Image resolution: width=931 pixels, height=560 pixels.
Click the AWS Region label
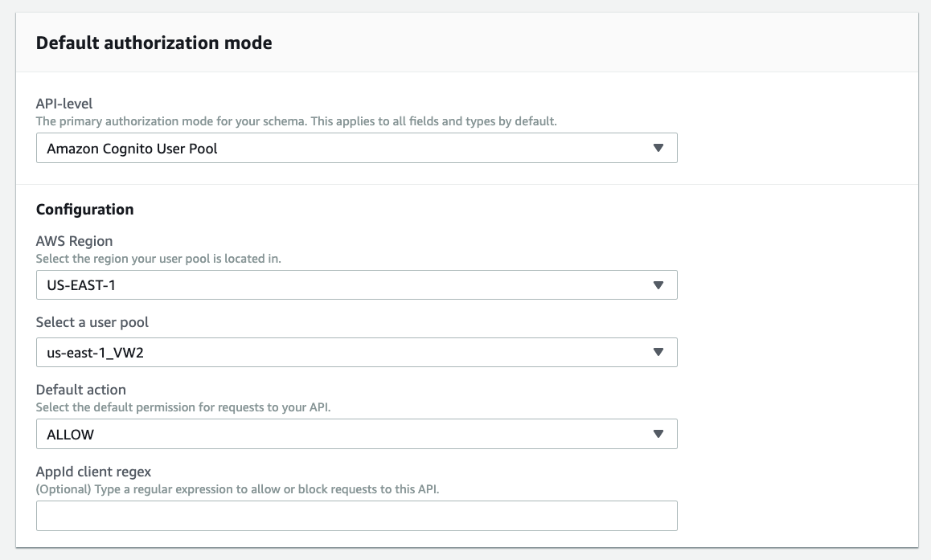[73, 240]
